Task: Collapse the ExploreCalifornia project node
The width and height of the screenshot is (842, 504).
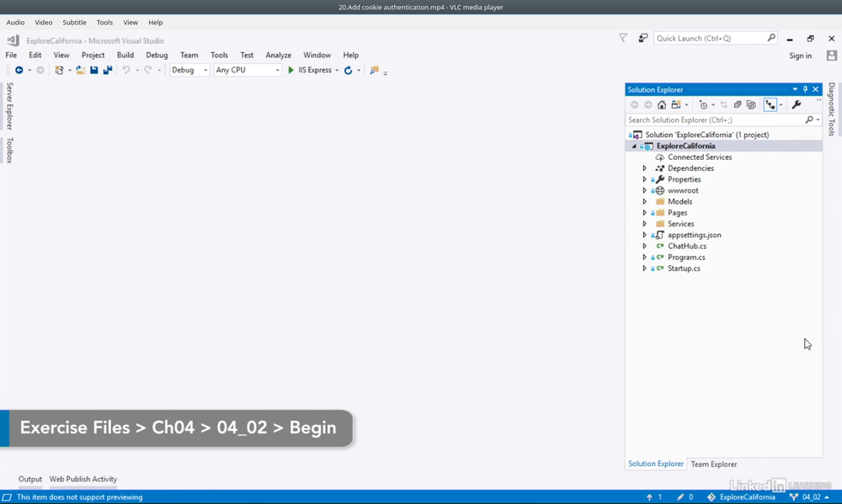Action: (x=634, y=146)
